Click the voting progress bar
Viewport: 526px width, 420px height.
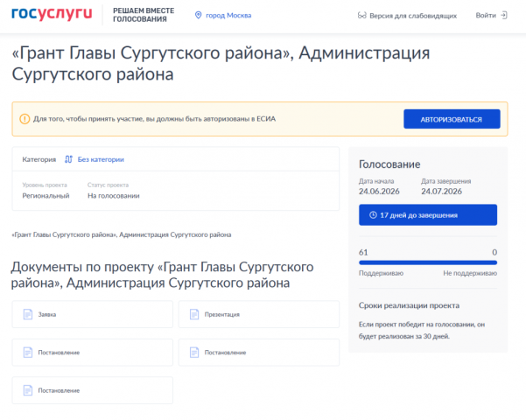tap(428, 262)
